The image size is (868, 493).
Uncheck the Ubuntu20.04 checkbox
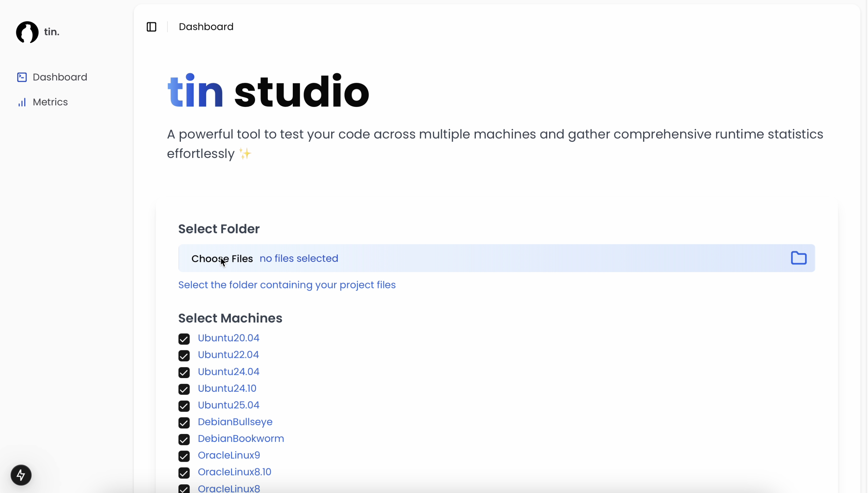tap(184, 338)
